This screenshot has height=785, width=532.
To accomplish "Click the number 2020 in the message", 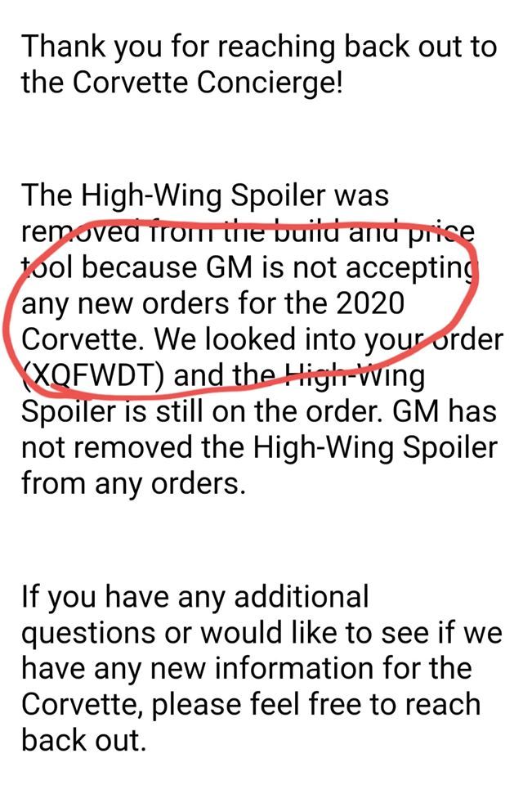I will pyautogui.click(x=369, y=303).
